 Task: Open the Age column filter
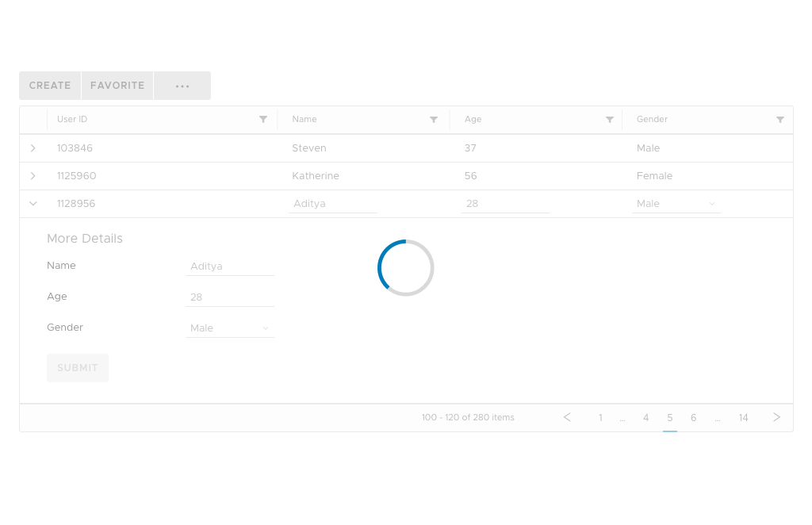pos(610,120)
